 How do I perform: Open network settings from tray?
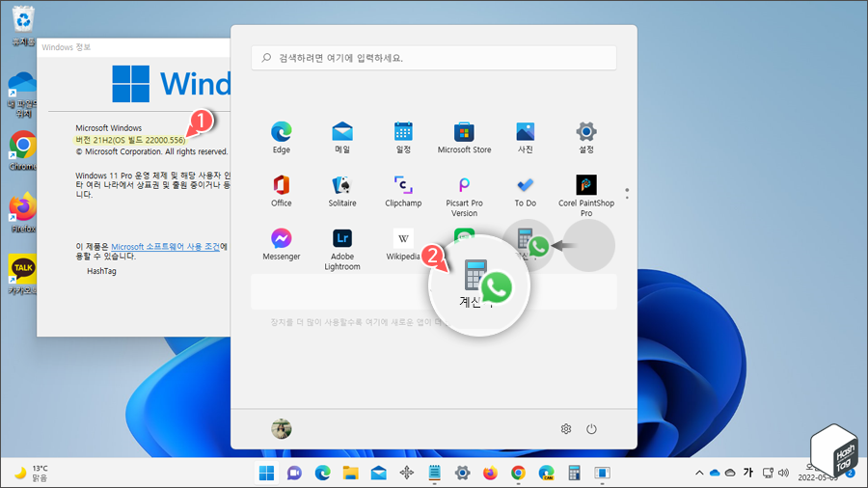pos(768,474)
